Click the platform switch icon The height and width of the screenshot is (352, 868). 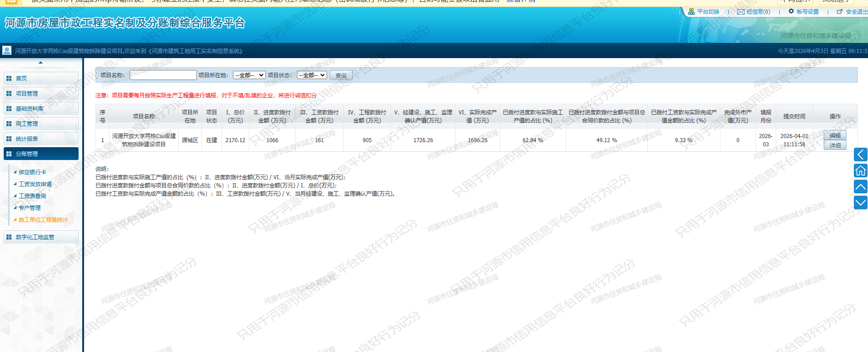click(691, 11)
